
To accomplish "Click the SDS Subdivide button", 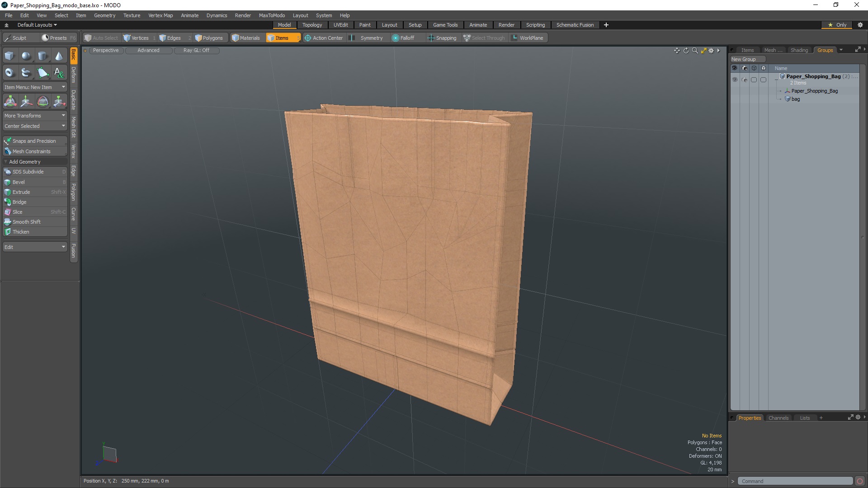I will 35,172.
